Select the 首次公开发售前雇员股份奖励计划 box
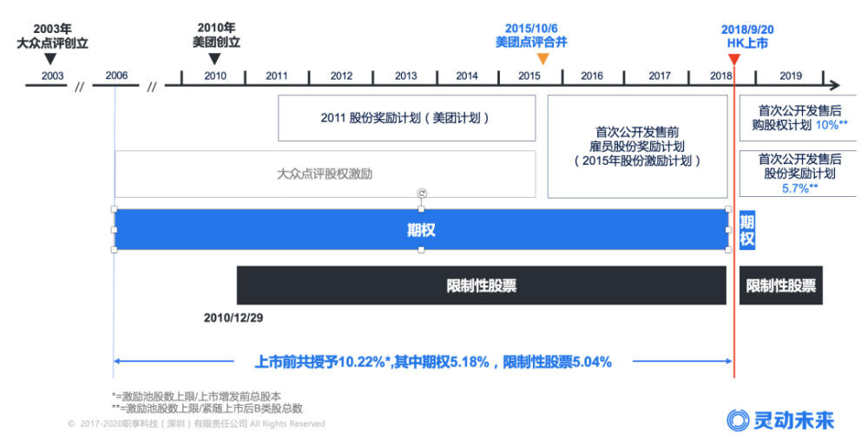This screenshot has height=439, width=868. tap(637, 146)
